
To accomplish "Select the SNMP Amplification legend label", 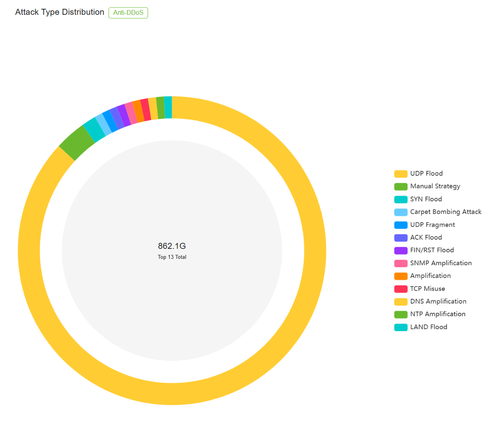I will tap(441, 263).
